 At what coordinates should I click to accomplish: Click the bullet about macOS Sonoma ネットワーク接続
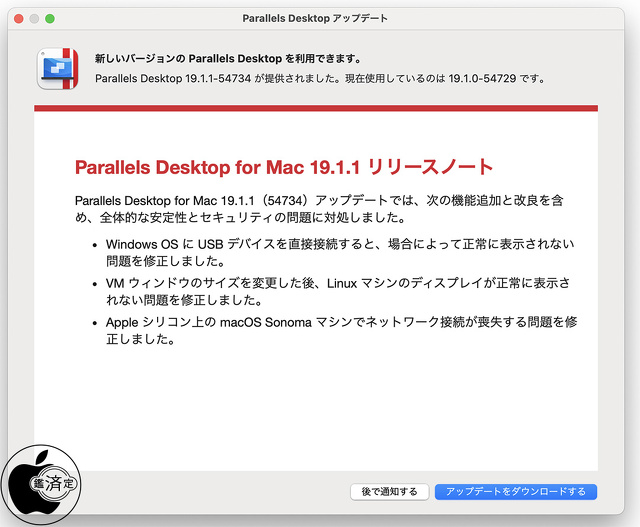pos(342,330)
